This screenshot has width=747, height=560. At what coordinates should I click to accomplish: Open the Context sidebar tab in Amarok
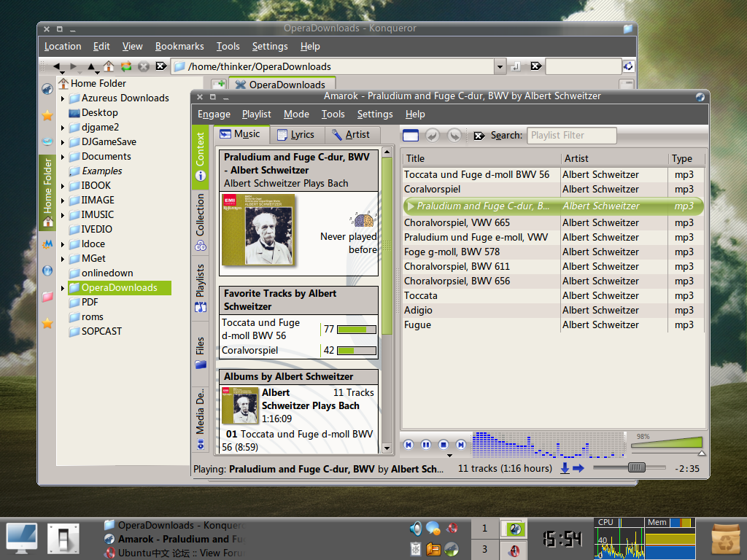200,157
